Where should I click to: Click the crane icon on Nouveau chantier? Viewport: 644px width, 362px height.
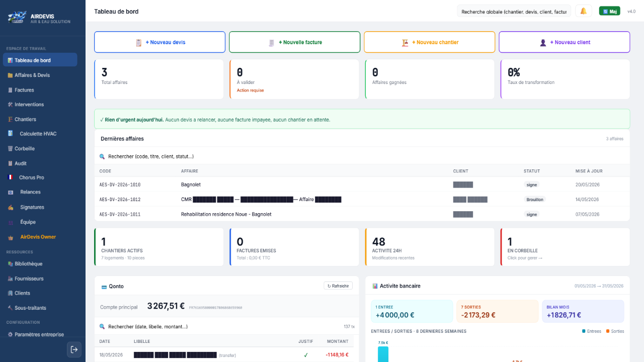[x=405, y=43]
